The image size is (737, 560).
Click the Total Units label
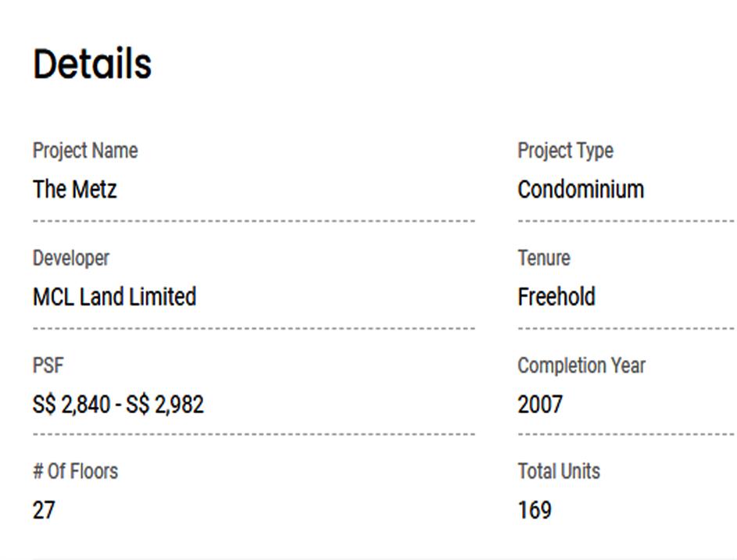coord(559,472)
